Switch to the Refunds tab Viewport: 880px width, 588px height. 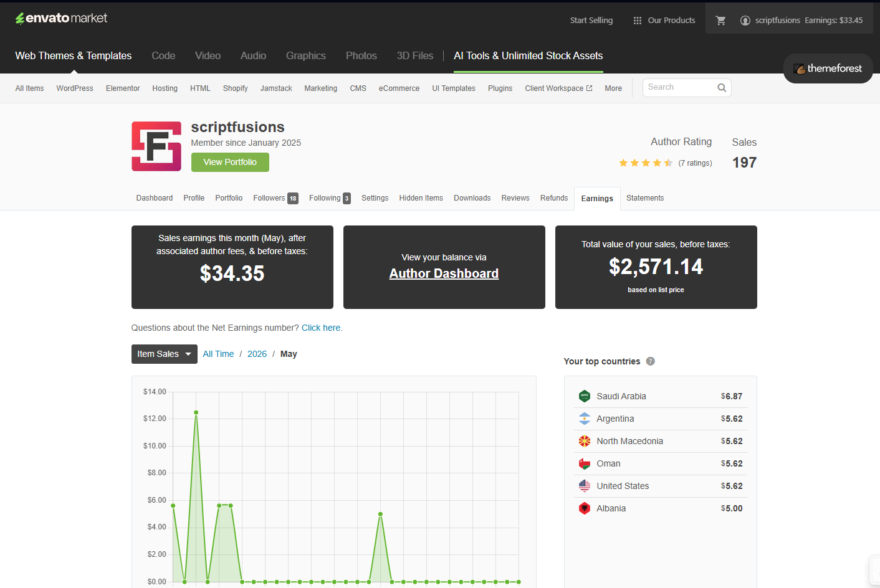554,198
